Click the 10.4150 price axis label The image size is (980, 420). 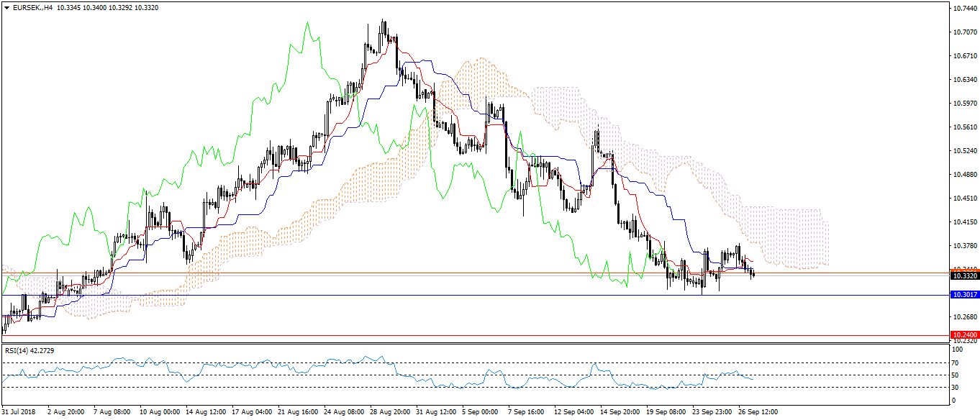click(963, 222)
